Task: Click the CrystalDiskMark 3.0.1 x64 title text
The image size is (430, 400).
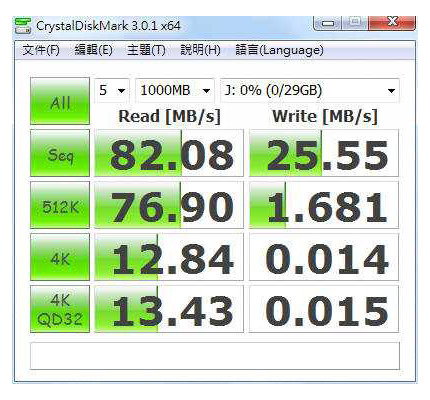Action: pos(108,26)
